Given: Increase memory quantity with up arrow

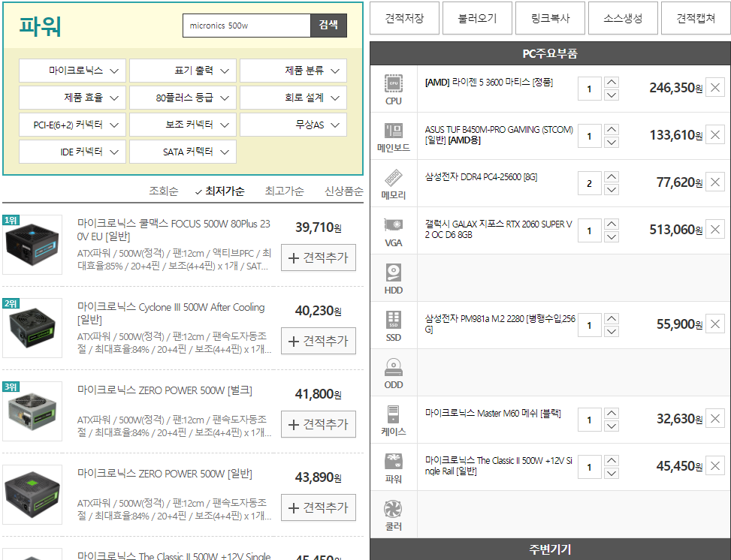Looking at the screenshot, I should (x=612, y=177).
